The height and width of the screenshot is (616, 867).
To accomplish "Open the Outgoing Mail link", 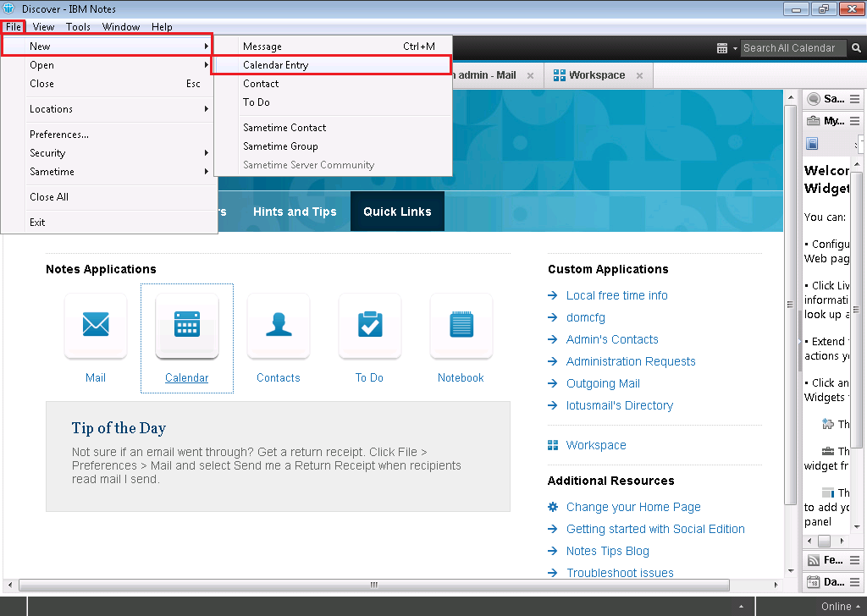I will [603, 383].
